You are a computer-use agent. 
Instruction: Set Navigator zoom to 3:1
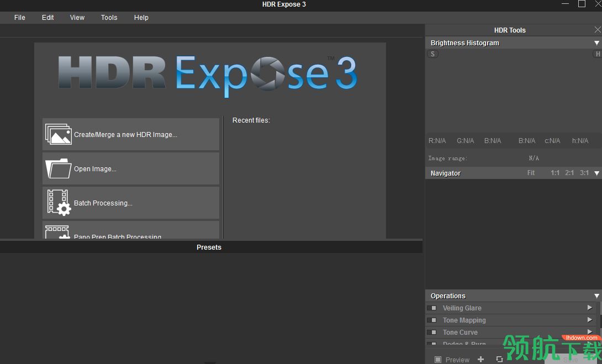(x=584, y=173)
